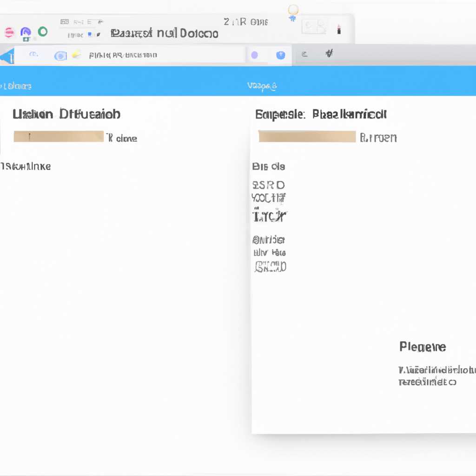Click the purple round icon in title bar
Screen dimensions: 476x476
[26, 32]
